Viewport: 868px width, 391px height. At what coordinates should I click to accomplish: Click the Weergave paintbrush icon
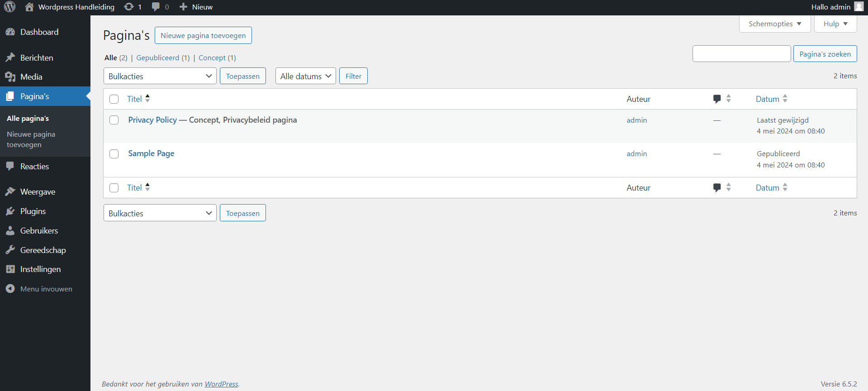tap(10, 192)
